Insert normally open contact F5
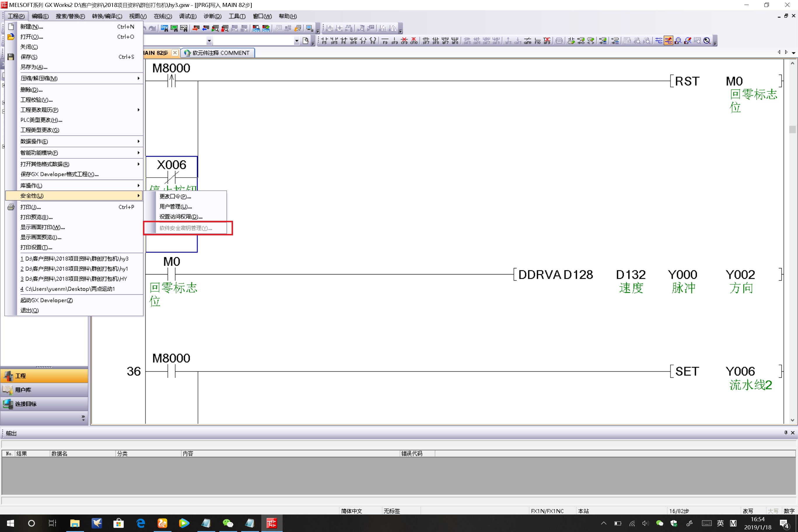 pyautogui.click(x=324, y=41)
